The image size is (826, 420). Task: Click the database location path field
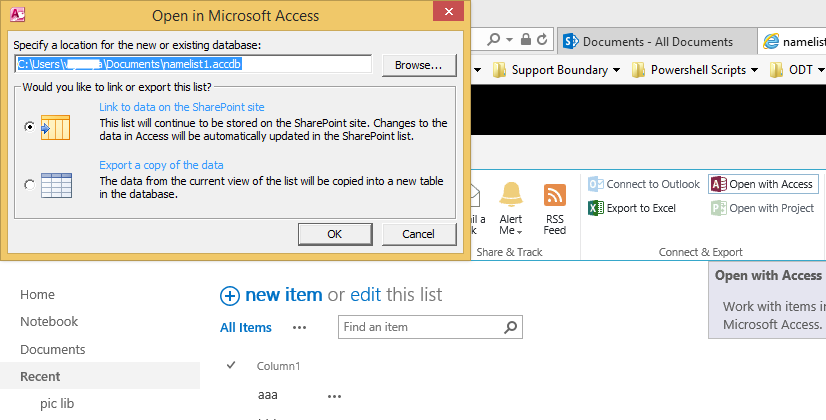click(193, 64)
